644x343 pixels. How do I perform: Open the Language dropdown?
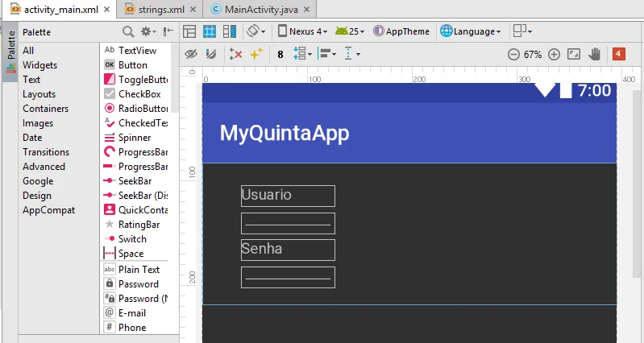coord(472,31)
